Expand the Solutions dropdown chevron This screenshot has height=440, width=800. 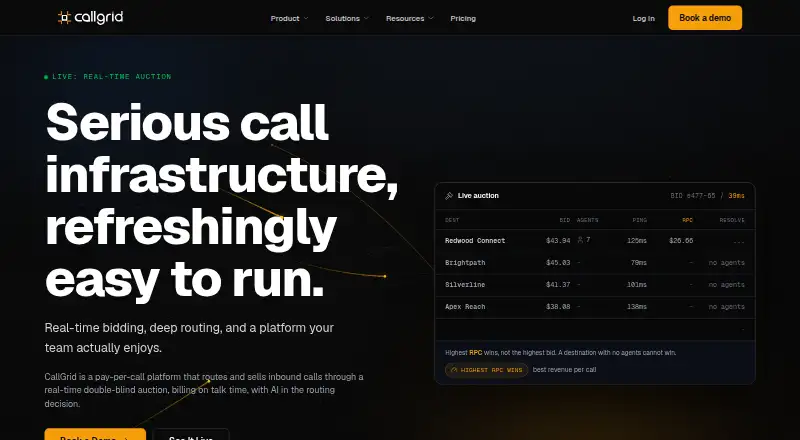[x=366, y=18]
